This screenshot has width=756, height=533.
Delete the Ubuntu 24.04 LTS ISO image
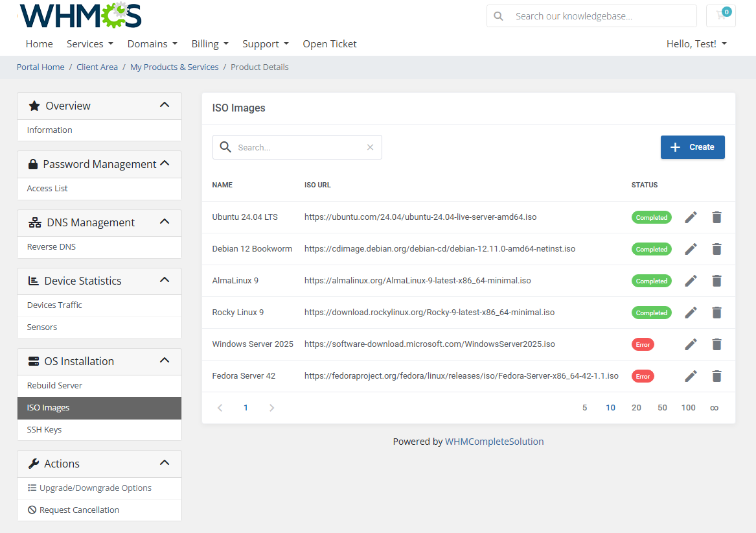pyautogui.click(x=717, y=217)
